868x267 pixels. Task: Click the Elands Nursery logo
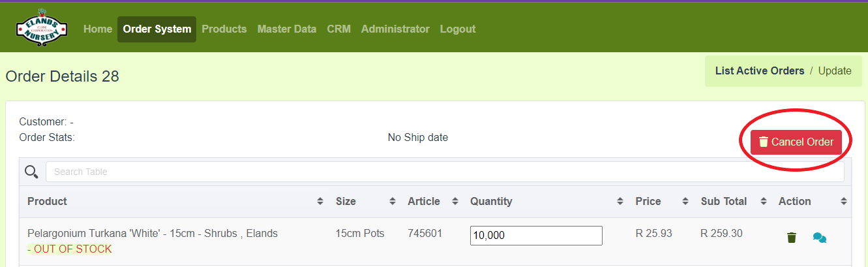(x=41, y=29)
